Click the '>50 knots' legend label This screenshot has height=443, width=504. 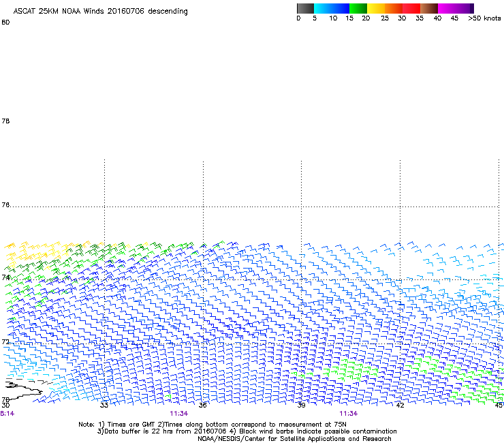point(484,18)
